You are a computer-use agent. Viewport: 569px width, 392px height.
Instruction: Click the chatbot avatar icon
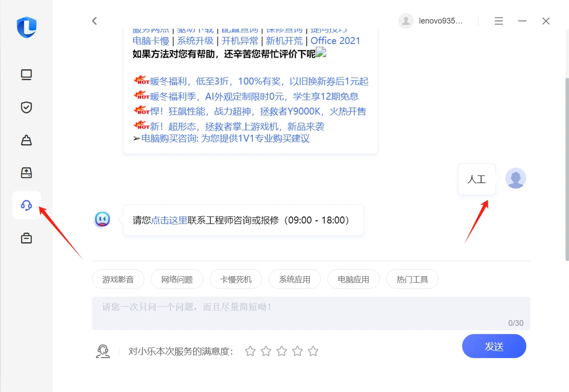pos(102,220)
